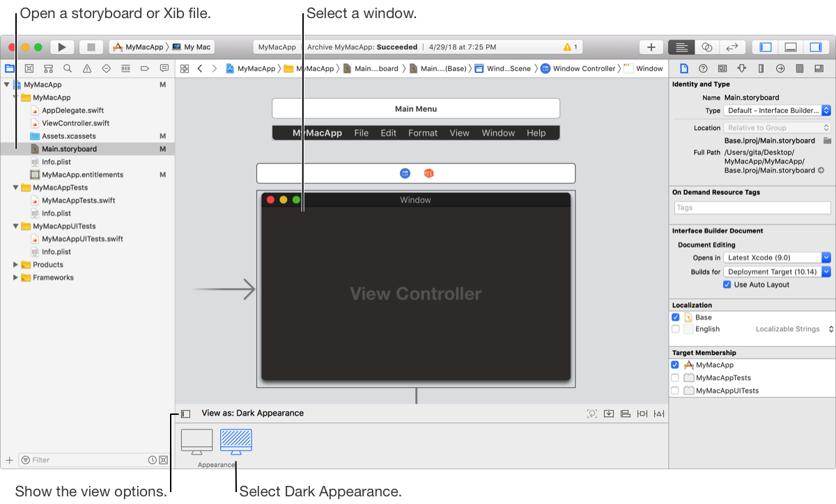The image size is (836, 504).
Task: Open the Type dropdown
Action: click(x=777, y=111)
